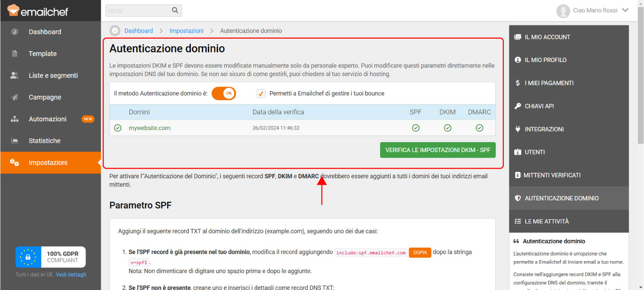Click the Automazioni nodes icon
The height and width of the screenshot is (290, 644).
tap(15, 119)
